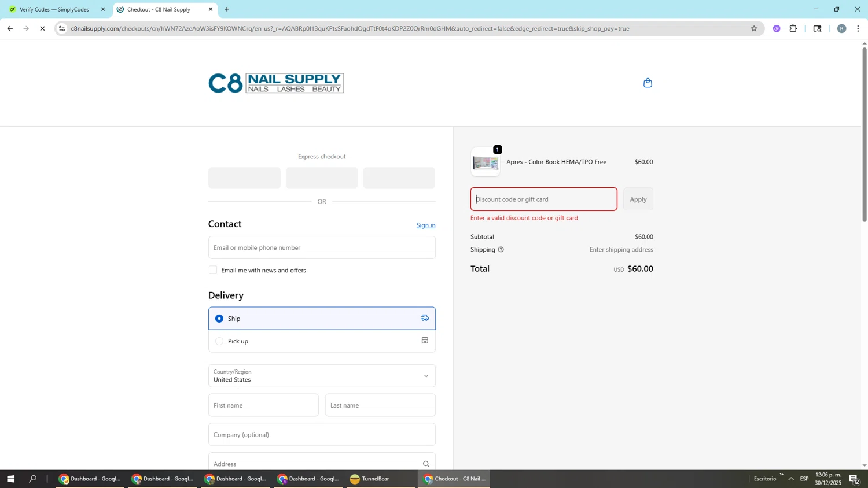Click the Apres Color Book product thumbnail
This screenshot has height=488, width=868.
coord(486,162)
